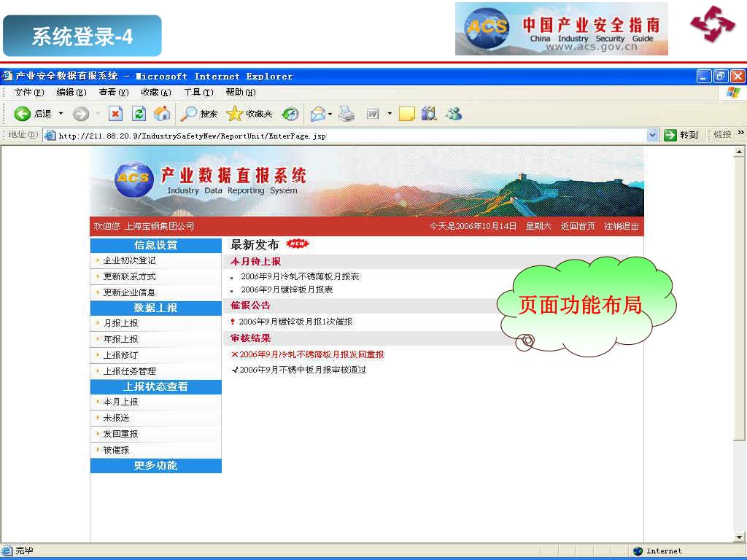Click the Stop loading icon
The height and width of the screenshot is (560, 747).
point(115,114)
